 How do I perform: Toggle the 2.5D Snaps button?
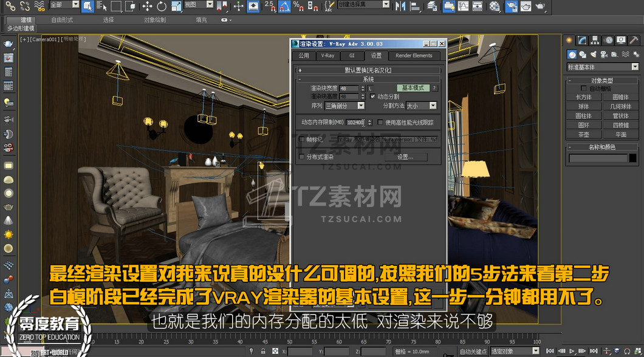[269, 5]
